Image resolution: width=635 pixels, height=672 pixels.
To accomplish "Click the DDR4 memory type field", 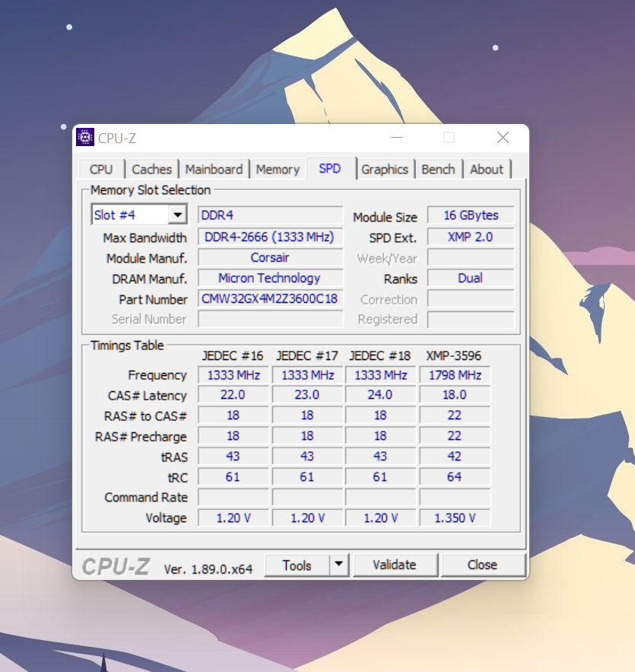I will pos(270,215).
